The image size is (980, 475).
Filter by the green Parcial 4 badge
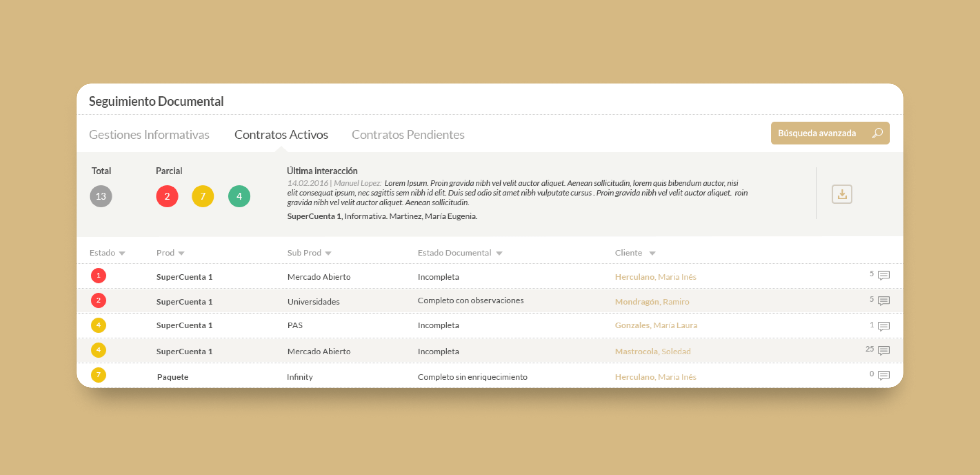point(239,196)
